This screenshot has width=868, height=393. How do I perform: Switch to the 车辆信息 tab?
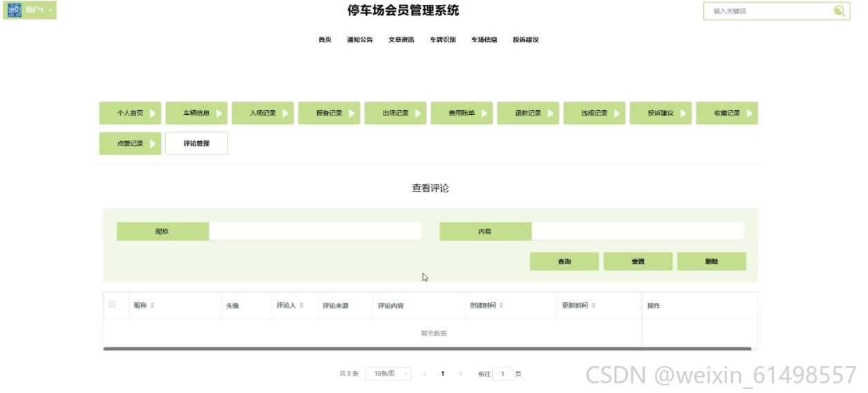(196, 113)
